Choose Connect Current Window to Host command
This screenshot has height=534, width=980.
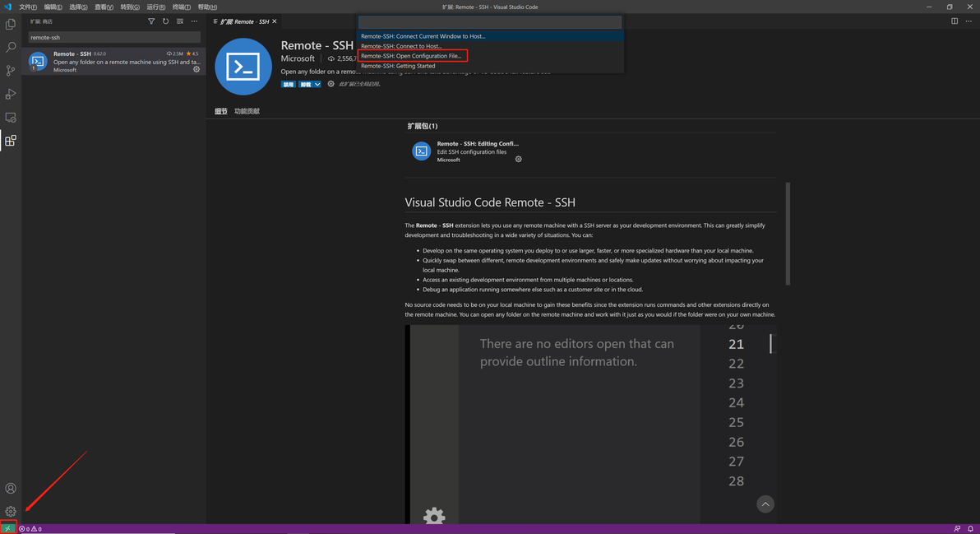pyautogui.click(x=490, y=36)
